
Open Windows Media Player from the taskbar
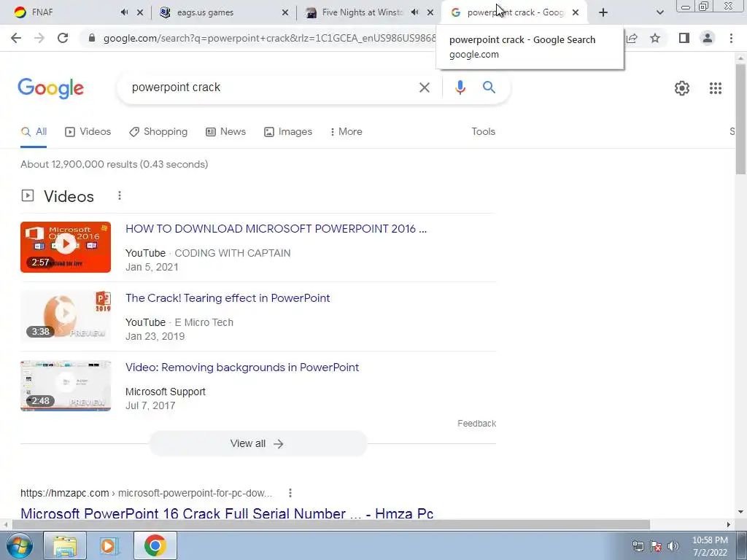[x=109, y=546]
